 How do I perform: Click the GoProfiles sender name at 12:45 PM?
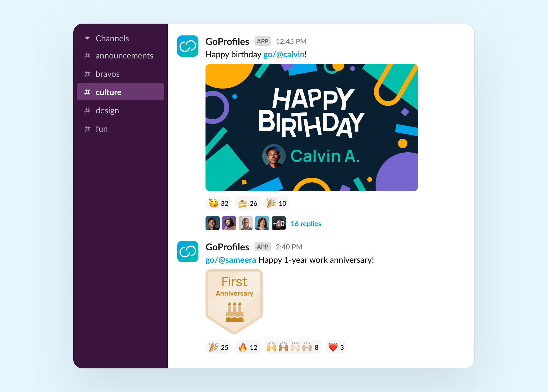click(227, 41)
